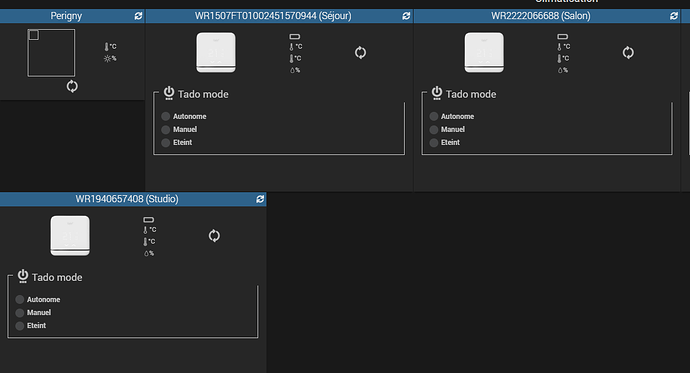The width and height of the screenshot is (690, 373).
Task: Click the second thermometer icon in Salon tile
Action: (559, 58)
